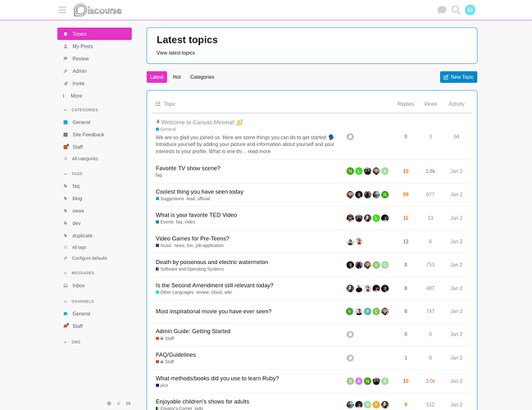The image size is (532, 410).
Task: Collapse the Channels sidebar section
Action: tap(84, 301)
